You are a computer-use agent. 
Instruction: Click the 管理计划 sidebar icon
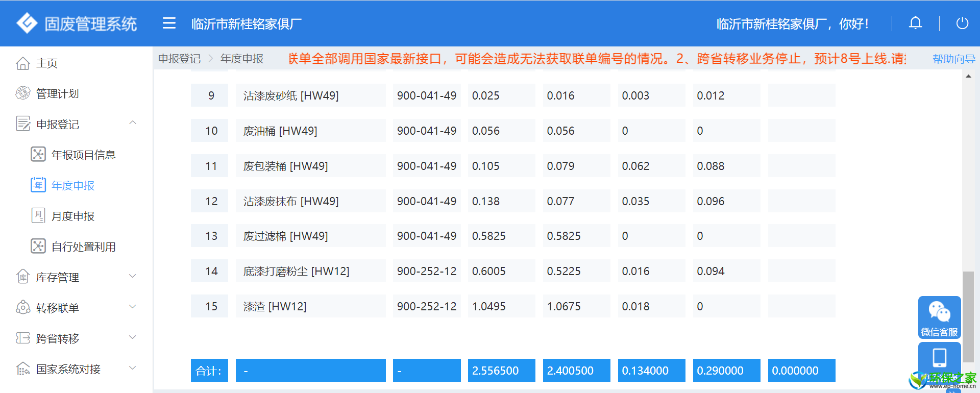23,93
